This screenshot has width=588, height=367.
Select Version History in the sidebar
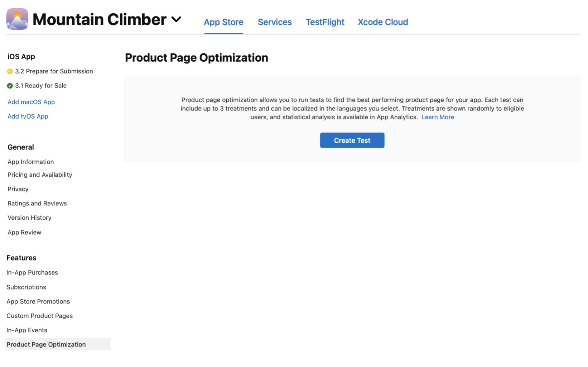pos(29,218)
